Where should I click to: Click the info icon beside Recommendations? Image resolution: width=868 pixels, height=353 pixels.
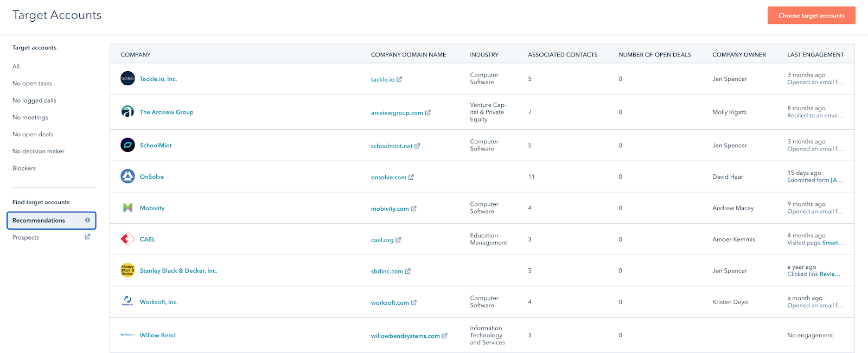coord(87,220)
